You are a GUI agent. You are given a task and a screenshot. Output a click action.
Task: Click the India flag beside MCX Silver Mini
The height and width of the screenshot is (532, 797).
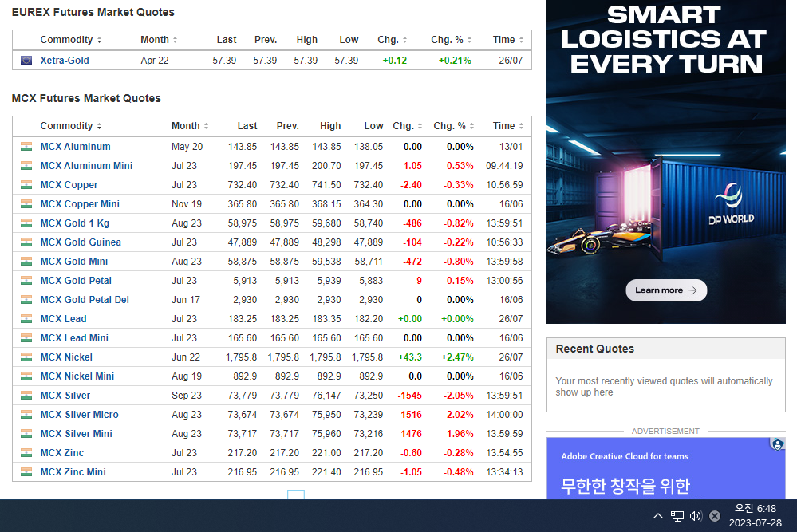tap(26, 434)
